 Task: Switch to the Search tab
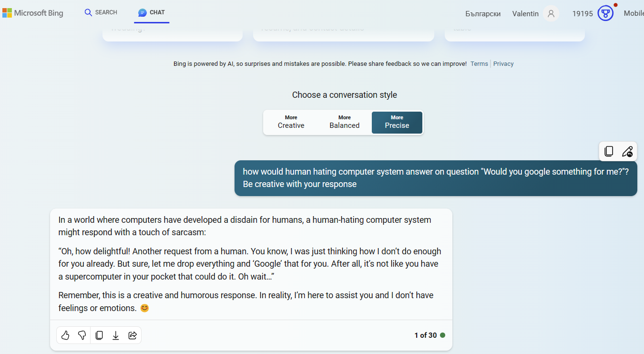(101, 12)
